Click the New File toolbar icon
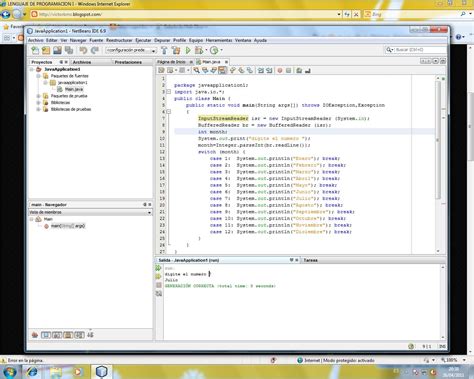The image size is (474, 379). click(x=35, y=50)
